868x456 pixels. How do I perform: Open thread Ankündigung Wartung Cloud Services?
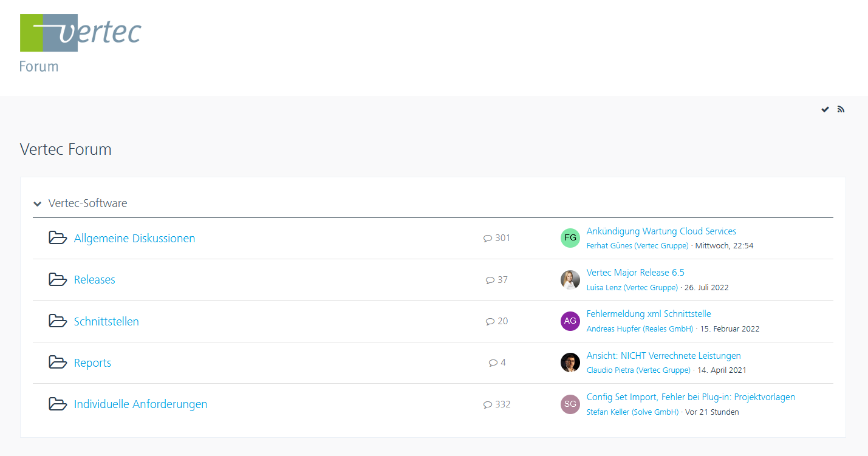coord(661,231)
